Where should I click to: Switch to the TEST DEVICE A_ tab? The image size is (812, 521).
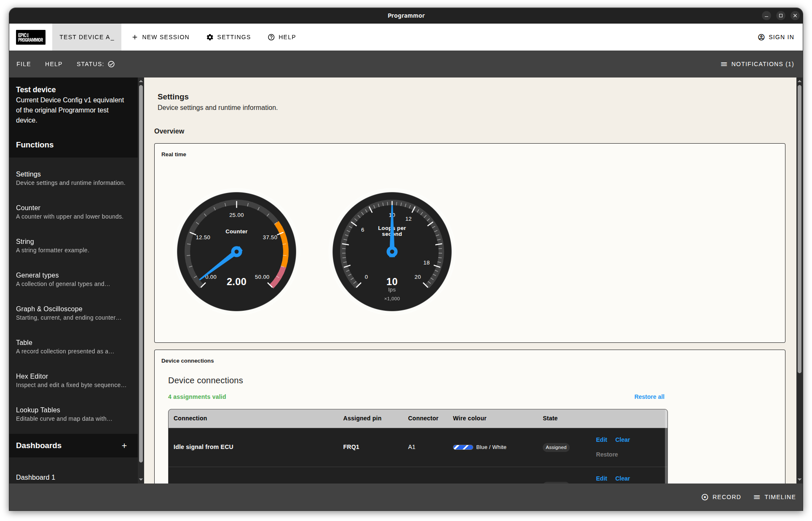click(87, 37)
